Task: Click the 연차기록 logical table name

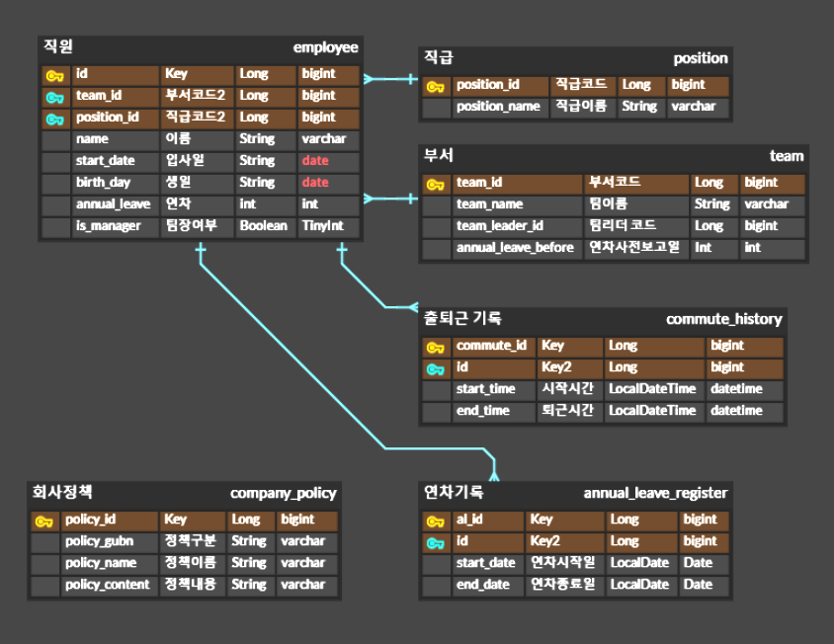Action: (454, 492)
